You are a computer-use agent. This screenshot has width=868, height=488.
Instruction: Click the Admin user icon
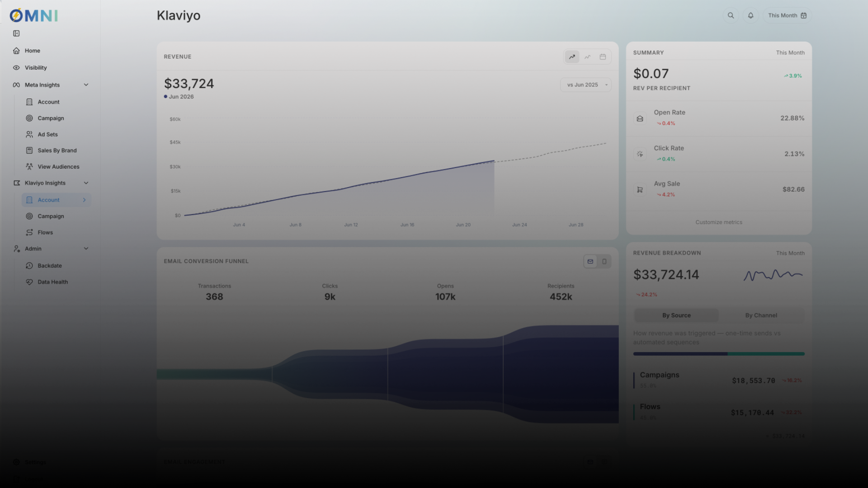point(17,249)
